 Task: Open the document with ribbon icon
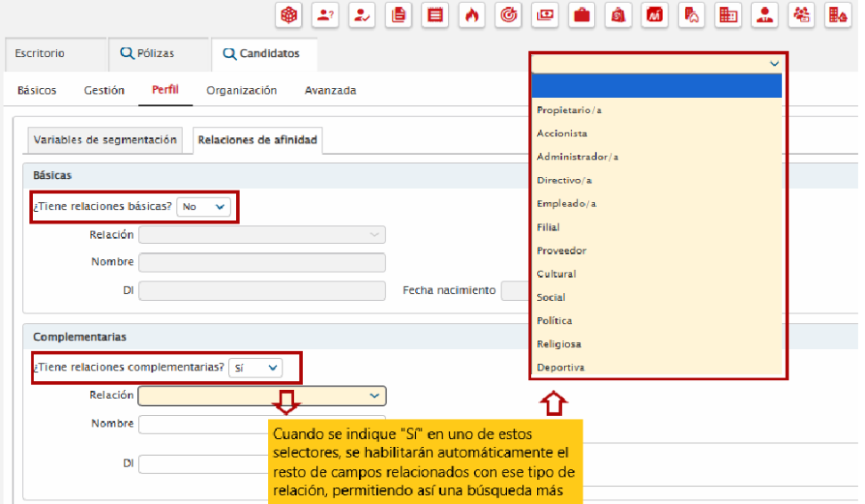(x=691, y=15)
